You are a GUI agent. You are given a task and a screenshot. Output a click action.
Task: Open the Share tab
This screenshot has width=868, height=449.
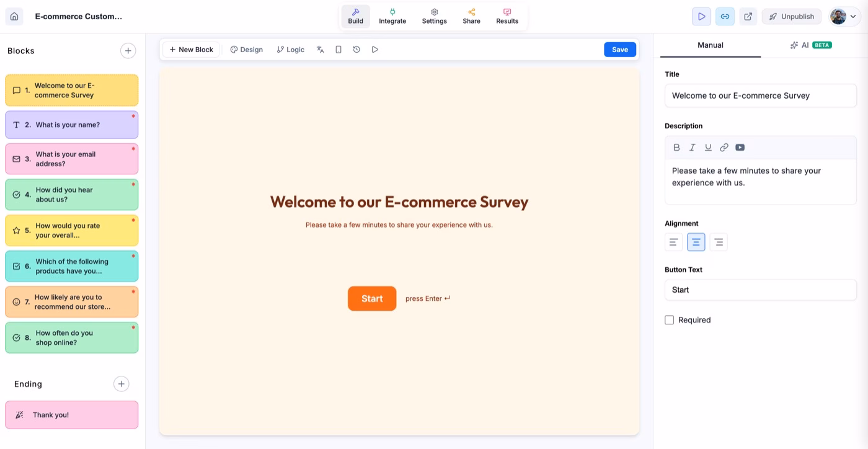tap(471, 16)
